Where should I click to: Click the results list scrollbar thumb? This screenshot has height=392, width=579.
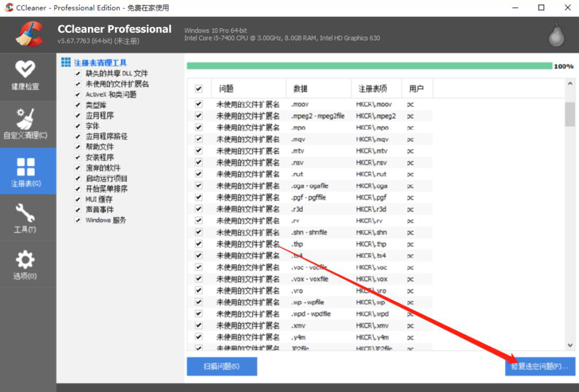coord(570,114)
